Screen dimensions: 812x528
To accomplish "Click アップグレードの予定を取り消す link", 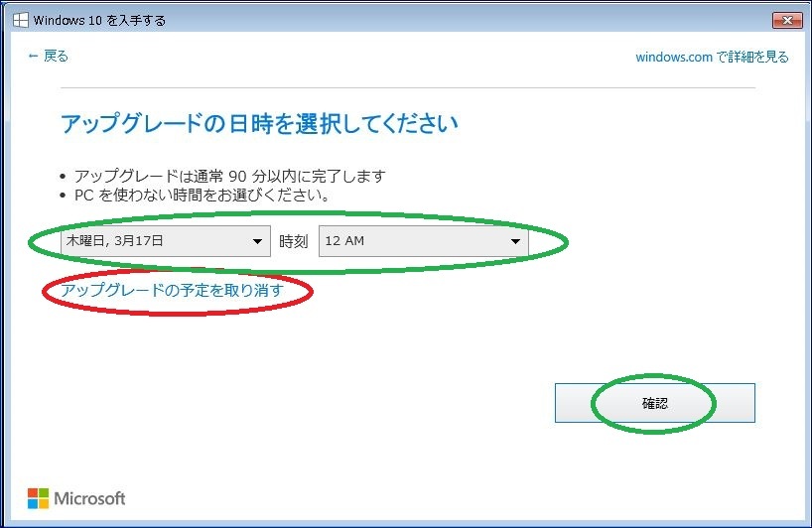I will click(172, 290).
